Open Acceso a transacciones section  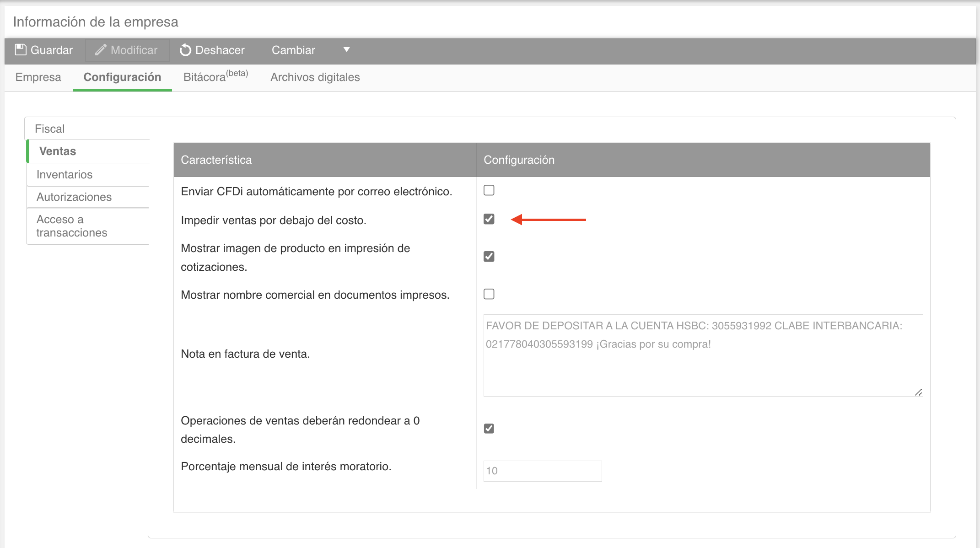pos(87,226)
